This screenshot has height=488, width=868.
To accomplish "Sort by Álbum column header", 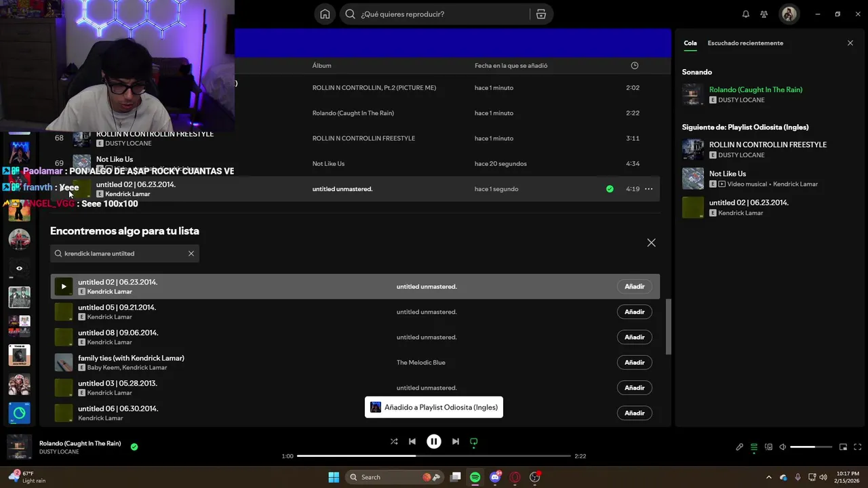I will pyautogui.click(x=321, y=66).
